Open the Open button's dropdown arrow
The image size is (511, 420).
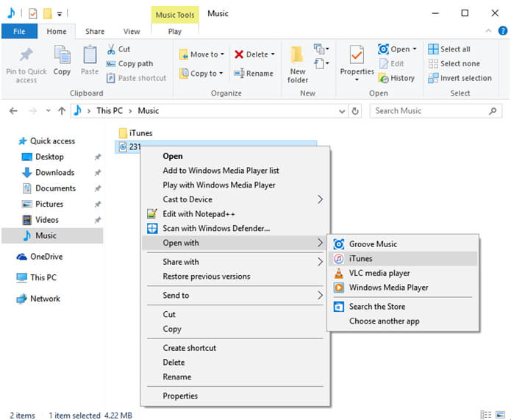click(415, 49)
